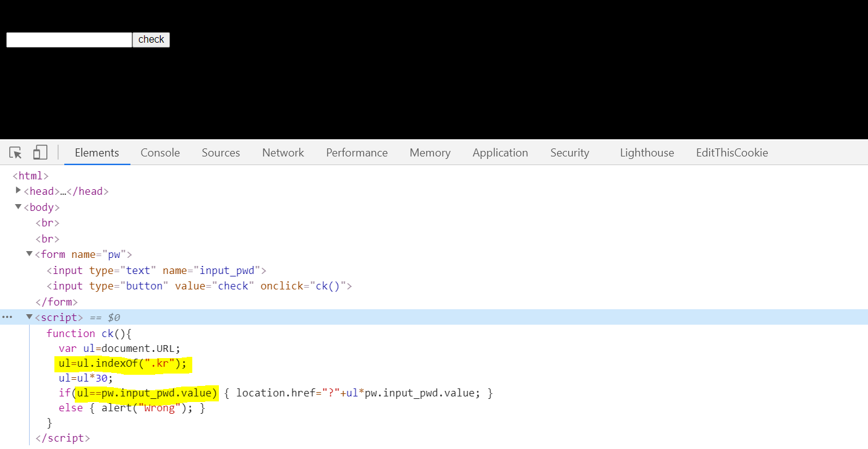This screenshot has width=868, height=449.
Task: Open the Security tab
Action: (570, 153)
